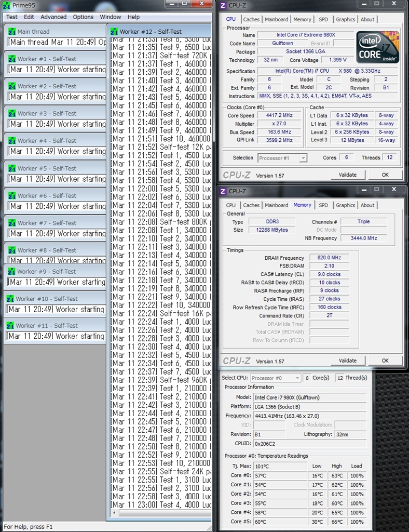Open the Select CPU Processor #0 dropdown
409x532 pixels.
(276, 378)
